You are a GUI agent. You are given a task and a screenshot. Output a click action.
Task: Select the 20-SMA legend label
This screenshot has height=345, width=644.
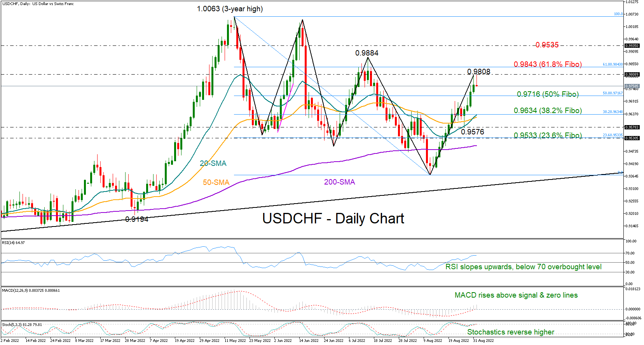(213, 163)
